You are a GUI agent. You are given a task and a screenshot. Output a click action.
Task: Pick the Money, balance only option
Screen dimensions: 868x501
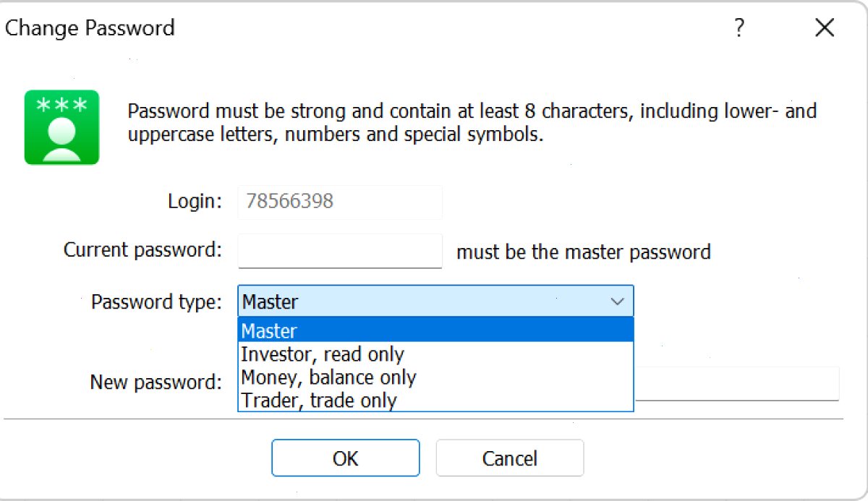tap(435, 377)
